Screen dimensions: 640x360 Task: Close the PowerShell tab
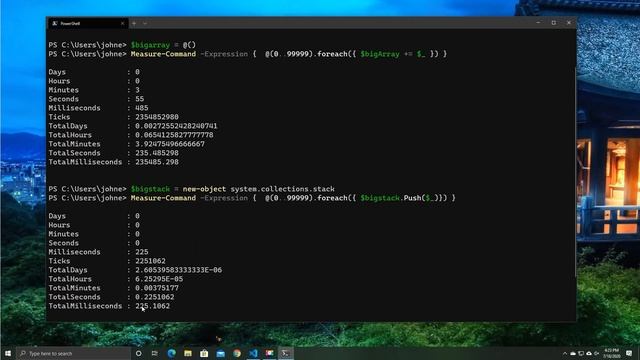(122, 24)
